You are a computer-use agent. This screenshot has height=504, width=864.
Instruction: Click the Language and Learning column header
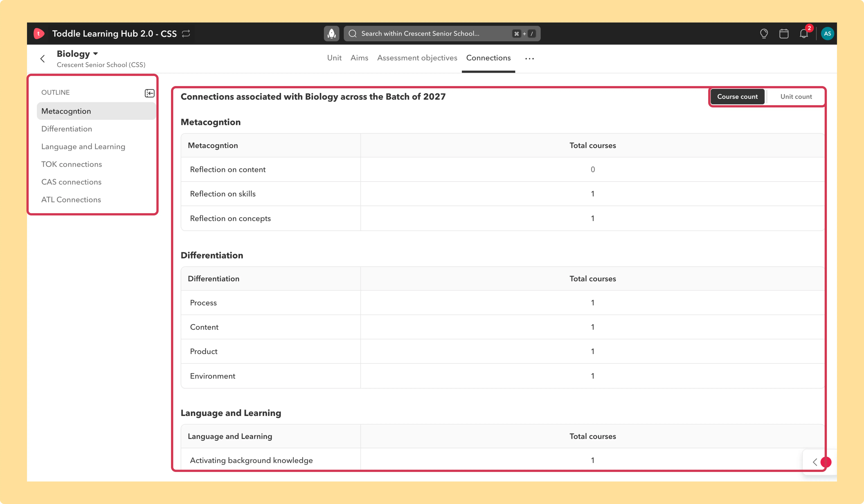click(x=230, y=436)
